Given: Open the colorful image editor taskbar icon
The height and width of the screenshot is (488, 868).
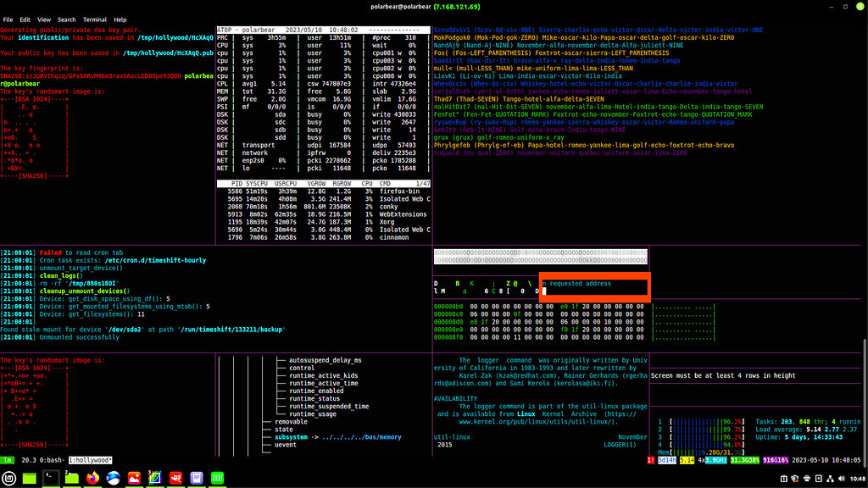Looking at the screenshot, I should point(155,478).
